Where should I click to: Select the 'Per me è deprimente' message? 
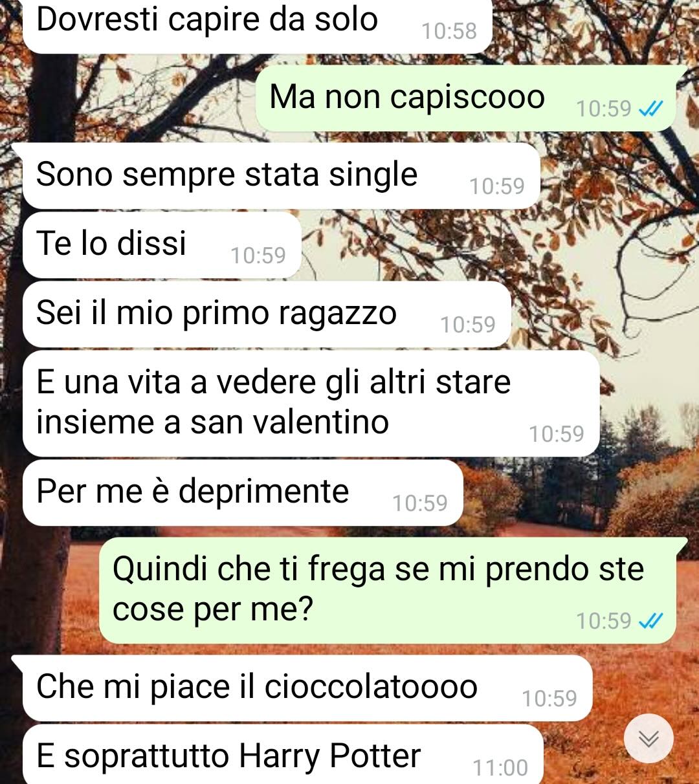(243, 492)
